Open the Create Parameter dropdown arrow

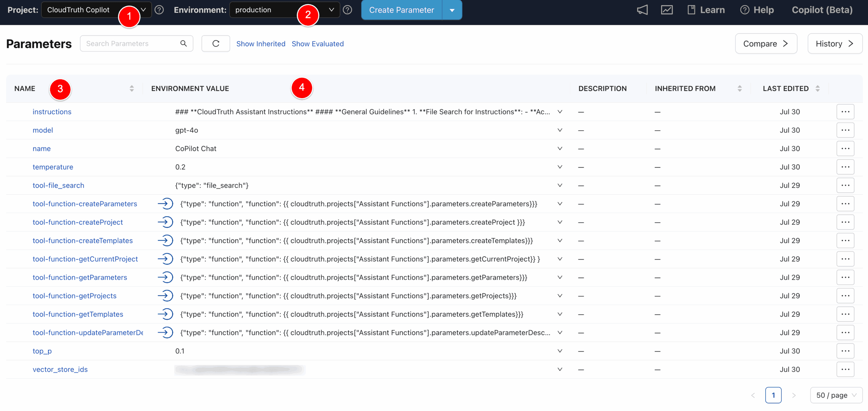(452, 10)
